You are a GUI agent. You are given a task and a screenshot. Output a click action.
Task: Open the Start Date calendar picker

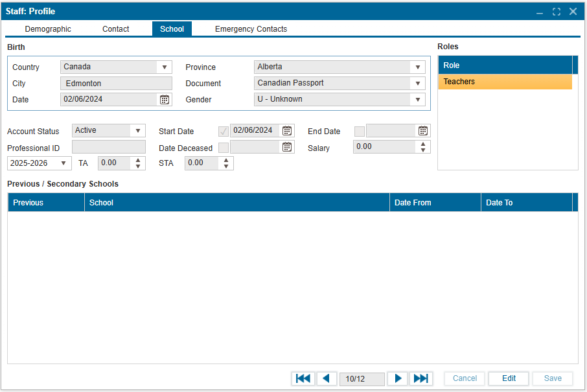(x=287, y=131)
